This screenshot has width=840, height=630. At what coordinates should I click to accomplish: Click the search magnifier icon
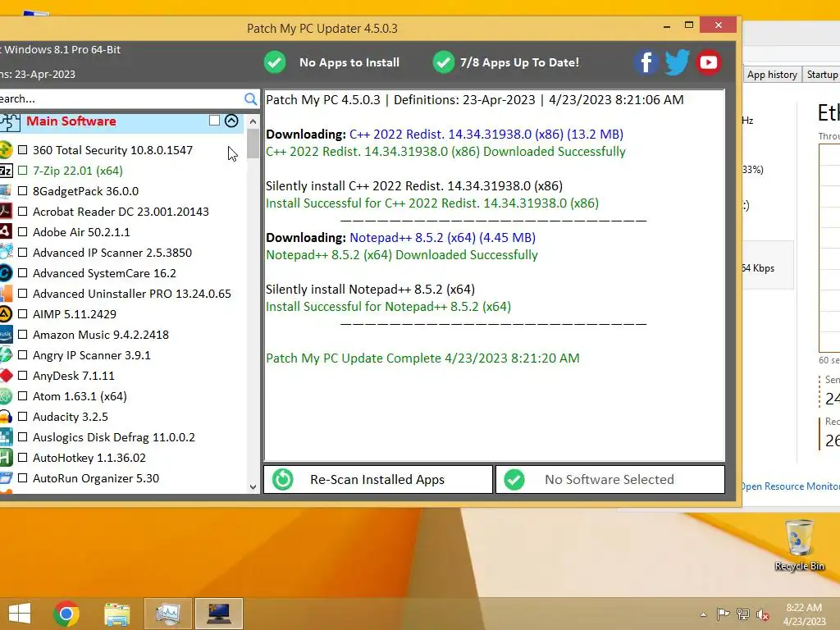pos(250,98)
